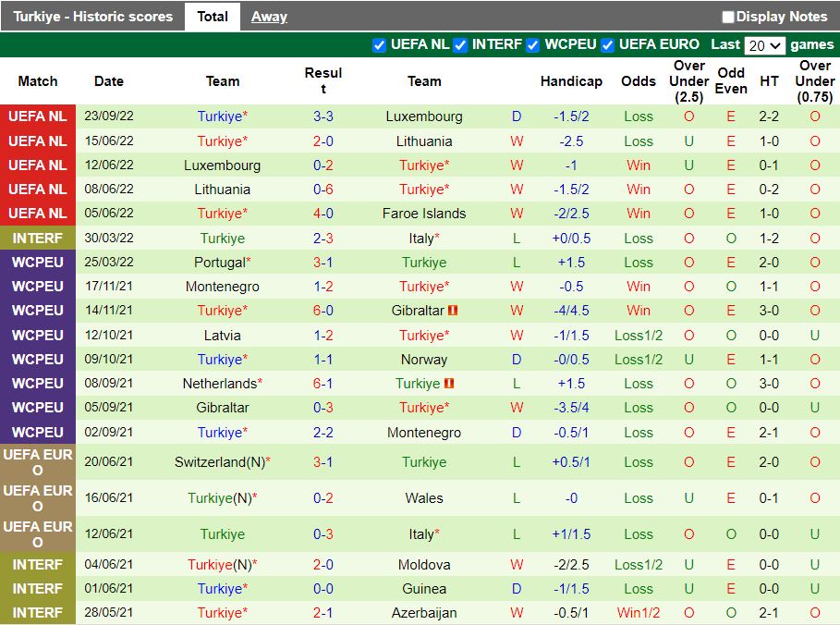Viewport: 840px width, 625px height.
Task: Untick the UEFA EURO checkbox
Action: pos(607,45)
